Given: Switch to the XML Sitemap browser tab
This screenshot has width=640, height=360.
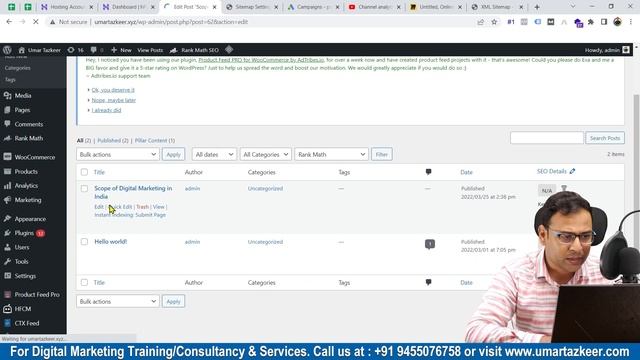Looking at the screenshot, I should (x=496, y=7).
